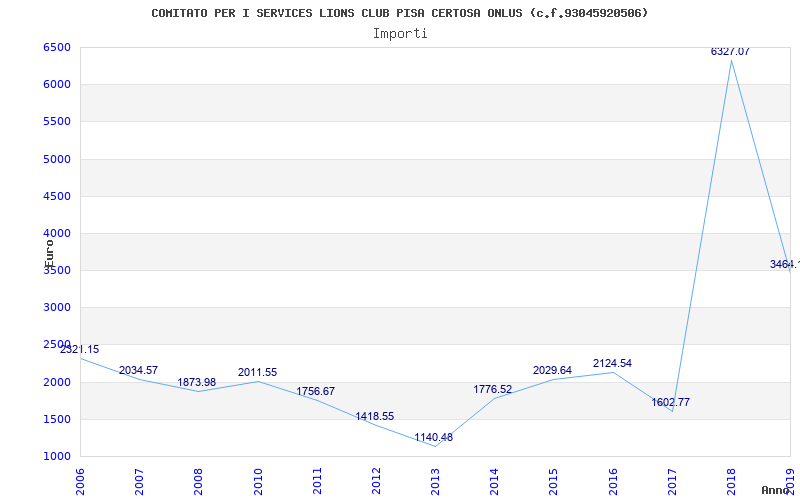This screenshot has width=800, height=500.
Task: Click the 1140.48 data label
Action: coord(433,437)
